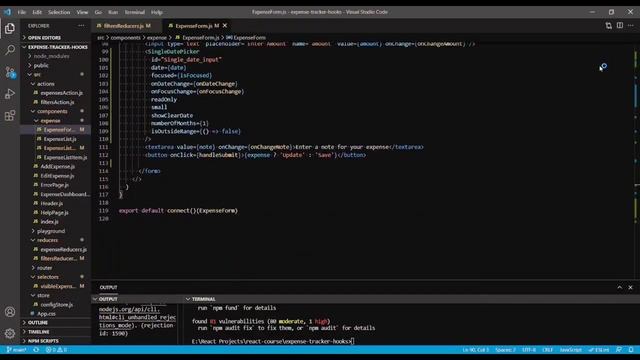
Task: Click the Open Changes icon in editor toolbar
Action: coord(609,26)
